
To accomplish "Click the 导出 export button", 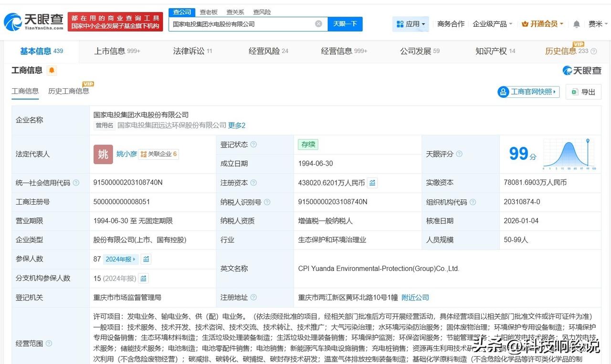I will coord(583,92).
